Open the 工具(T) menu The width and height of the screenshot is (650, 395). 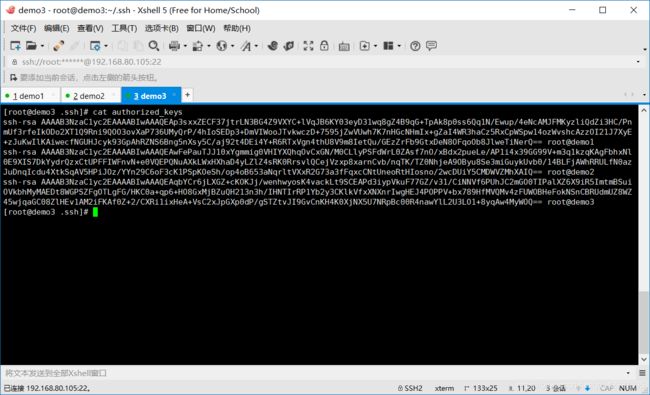(124, 28)
